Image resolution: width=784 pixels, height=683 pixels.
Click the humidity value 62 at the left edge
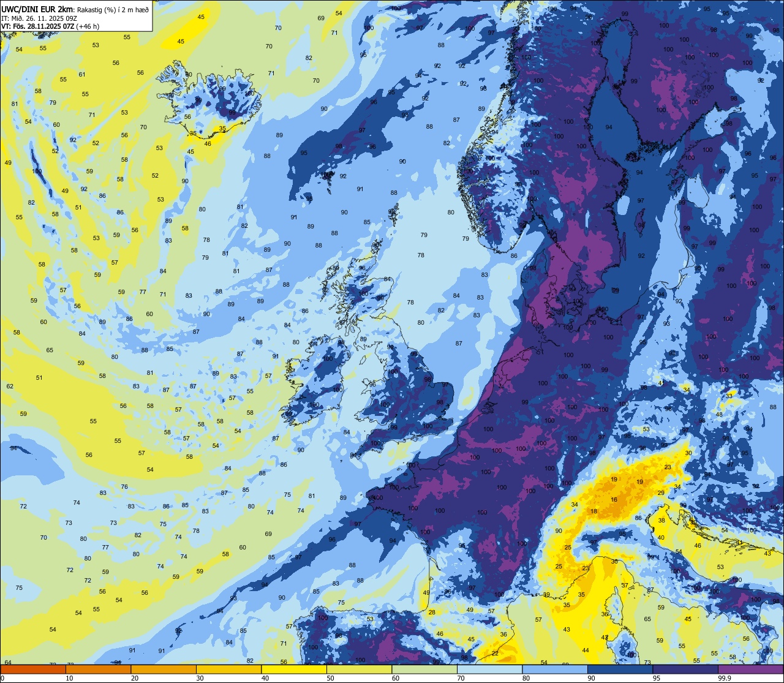tap(10, 386)
